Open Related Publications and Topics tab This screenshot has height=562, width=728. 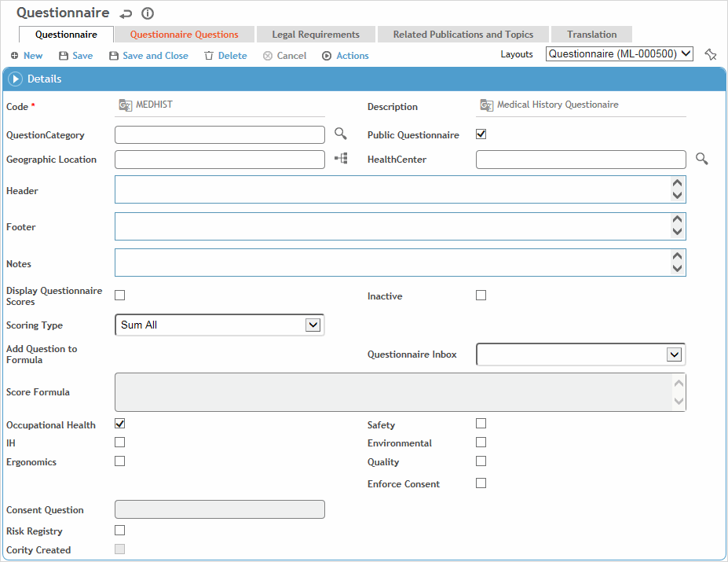coord(463,35)
